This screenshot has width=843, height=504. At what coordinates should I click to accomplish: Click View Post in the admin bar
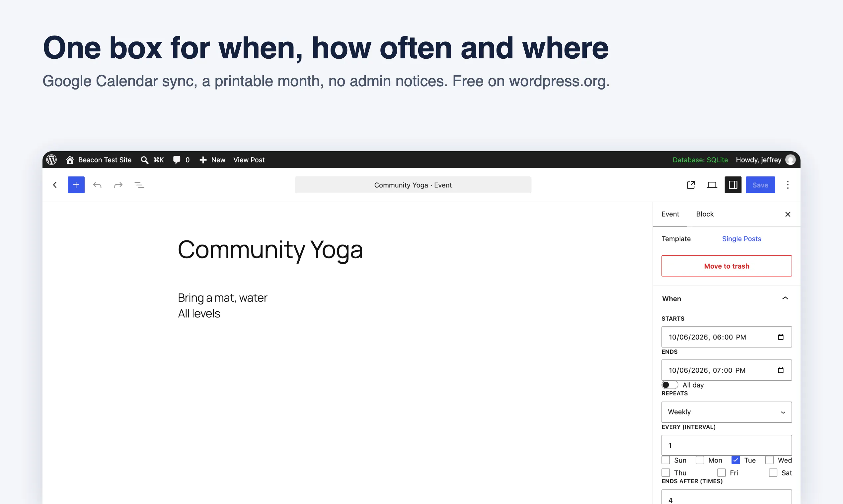coord(249,159)
